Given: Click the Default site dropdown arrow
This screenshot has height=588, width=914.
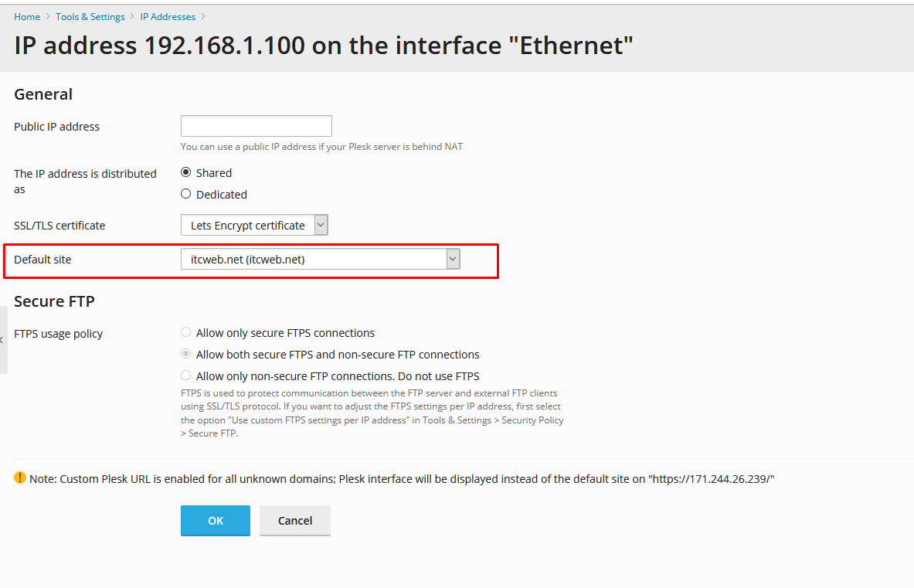Looking at the screenshot, I should (453, 259).
